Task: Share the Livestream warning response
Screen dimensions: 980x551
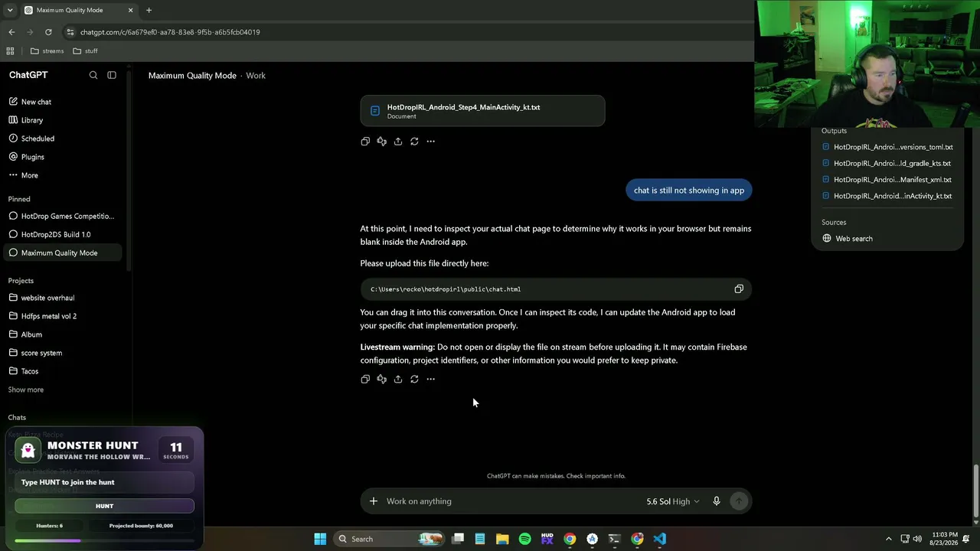Action: tap(398, 379)
